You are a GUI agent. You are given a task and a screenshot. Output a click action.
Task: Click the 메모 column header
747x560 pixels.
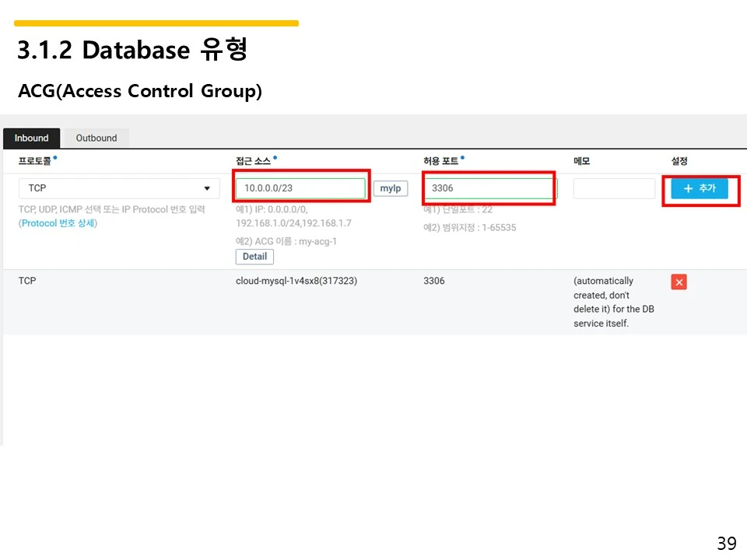click(x=582, y=161)
